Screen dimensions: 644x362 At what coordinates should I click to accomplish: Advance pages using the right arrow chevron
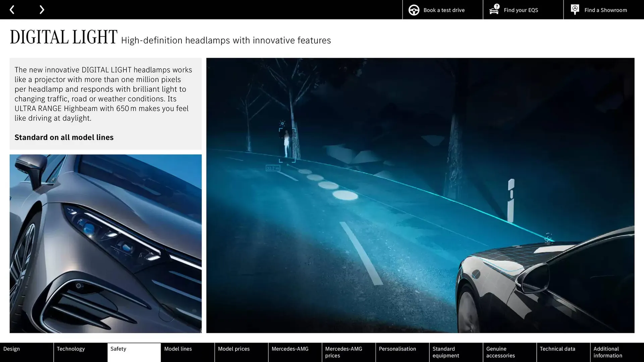[42, 9]
